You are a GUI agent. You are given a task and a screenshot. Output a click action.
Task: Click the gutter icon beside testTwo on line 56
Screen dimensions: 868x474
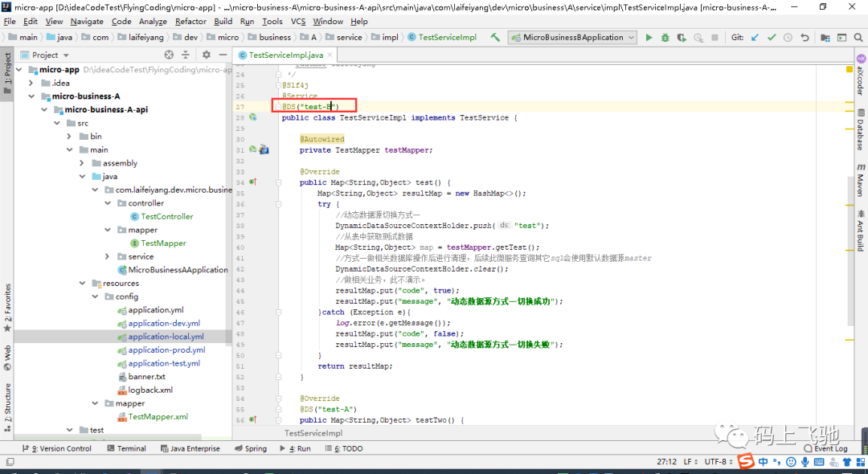click(253, 420)
